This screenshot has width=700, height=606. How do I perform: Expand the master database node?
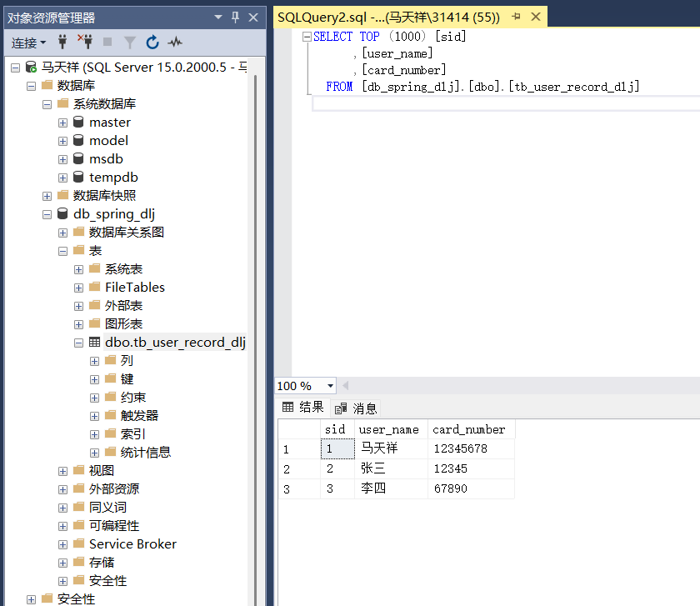coord(62,123)
